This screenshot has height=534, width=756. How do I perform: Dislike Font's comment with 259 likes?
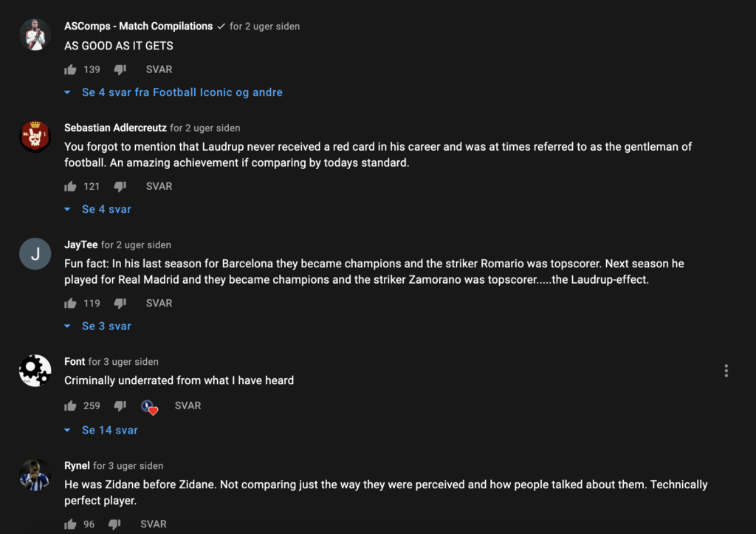120,405
